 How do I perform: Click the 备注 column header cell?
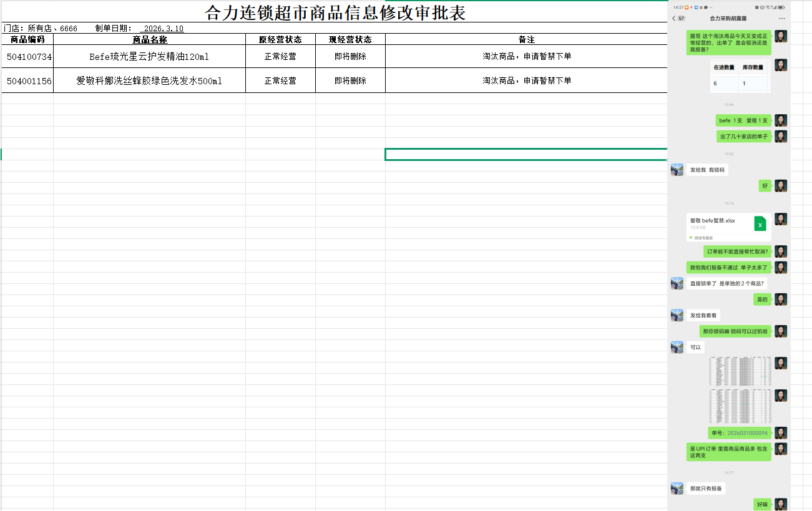click(526, 39)
